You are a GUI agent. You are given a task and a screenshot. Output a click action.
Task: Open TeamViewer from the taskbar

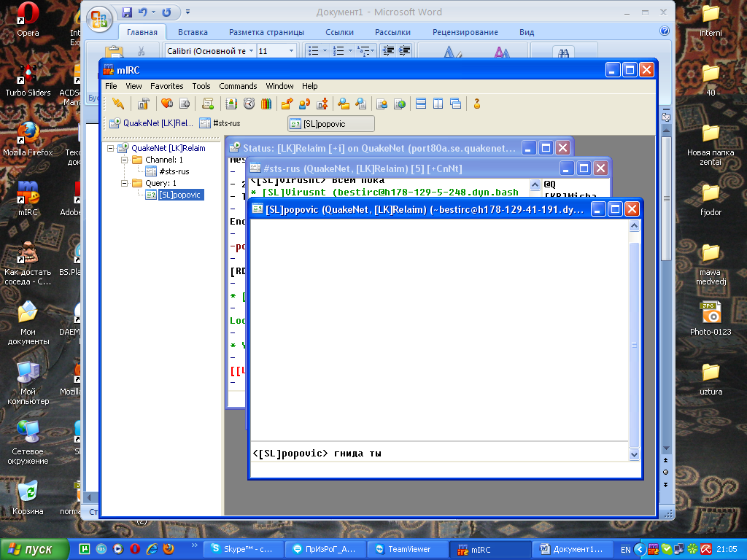click(x=407, y=550)
